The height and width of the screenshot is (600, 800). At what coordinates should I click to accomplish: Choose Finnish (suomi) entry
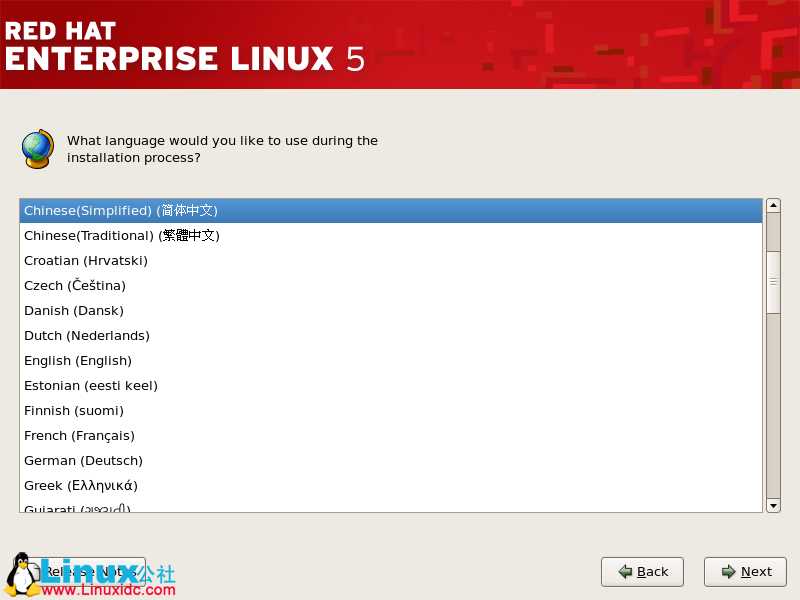(391, 411)
